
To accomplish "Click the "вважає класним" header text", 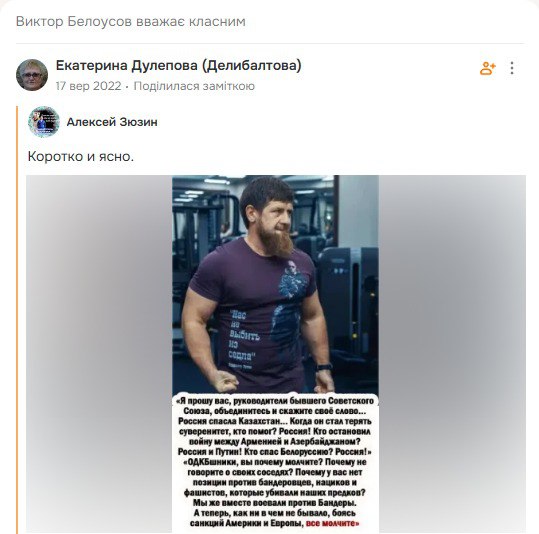I will pyautogui.click(x=191, y=21).
